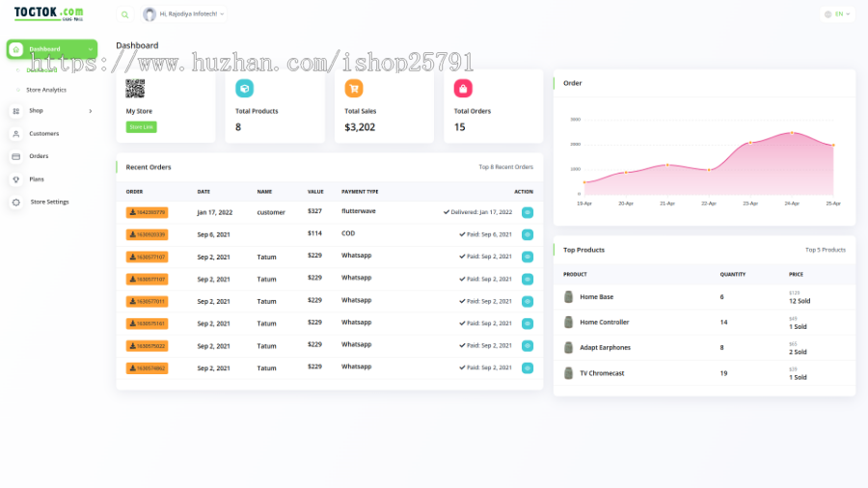Click the Adapt Earphones product name

coord(605,348)
